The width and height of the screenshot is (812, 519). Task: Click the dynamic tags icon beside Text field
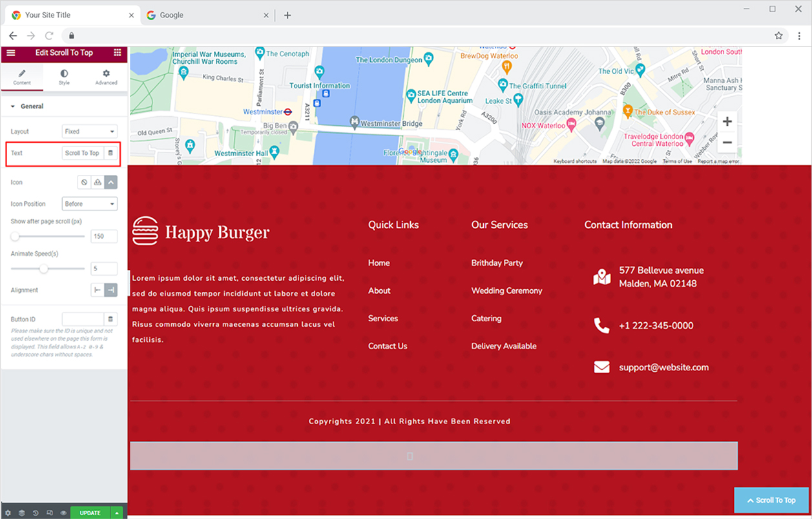(x=110, y=153)
